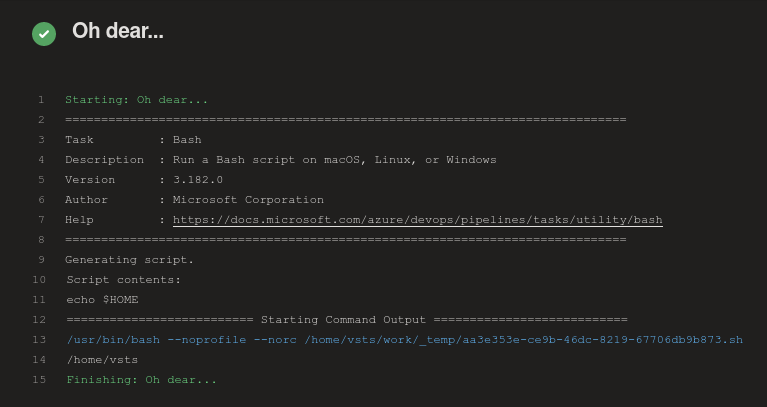Click the "Starting: Oh dear..." log line
This screenshot has height=407, width=767.
(x=136, y=100)
